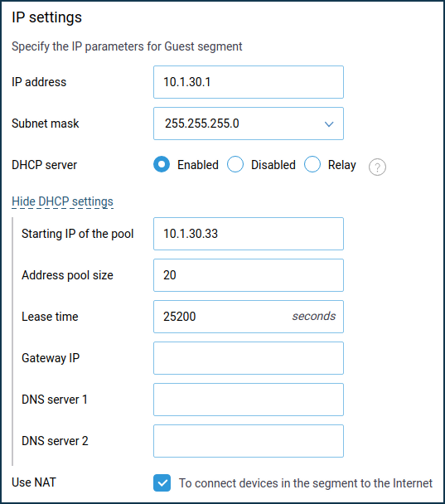Click the Address pool size input

[x=249, y=275]
